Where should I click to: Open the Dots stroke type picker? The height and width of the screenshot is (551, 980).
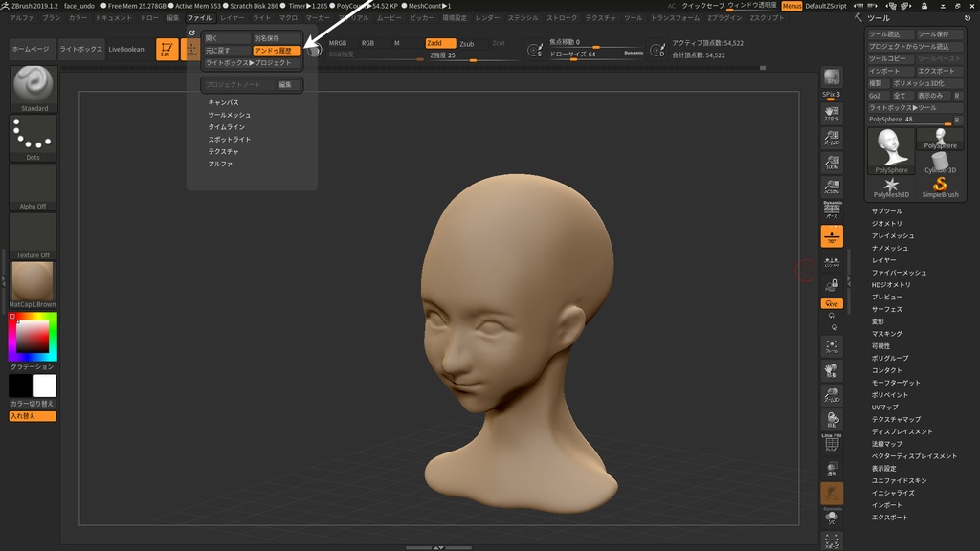(x=33, y=138)
